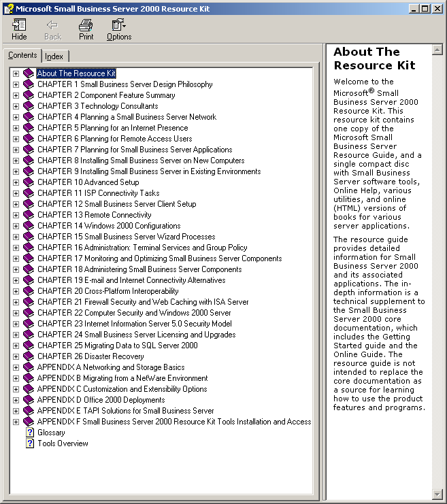The width and height of the screenshot is (447, 504).
Task: Click scroll up arrow in topic pane
Action: 437,50
